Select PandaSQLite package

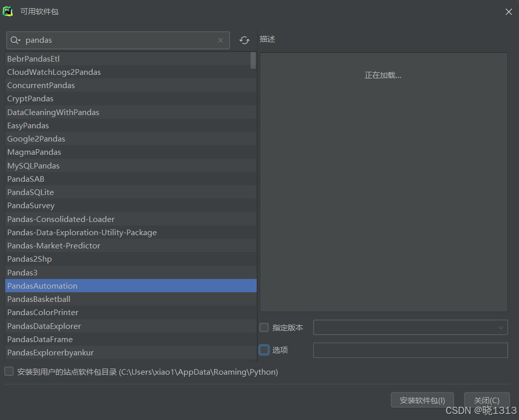(131, 192)
